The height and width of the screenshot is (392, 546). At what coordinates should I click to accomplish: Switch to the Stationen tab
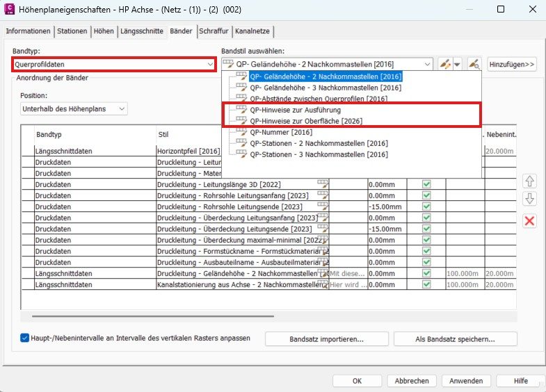[72, 31]
